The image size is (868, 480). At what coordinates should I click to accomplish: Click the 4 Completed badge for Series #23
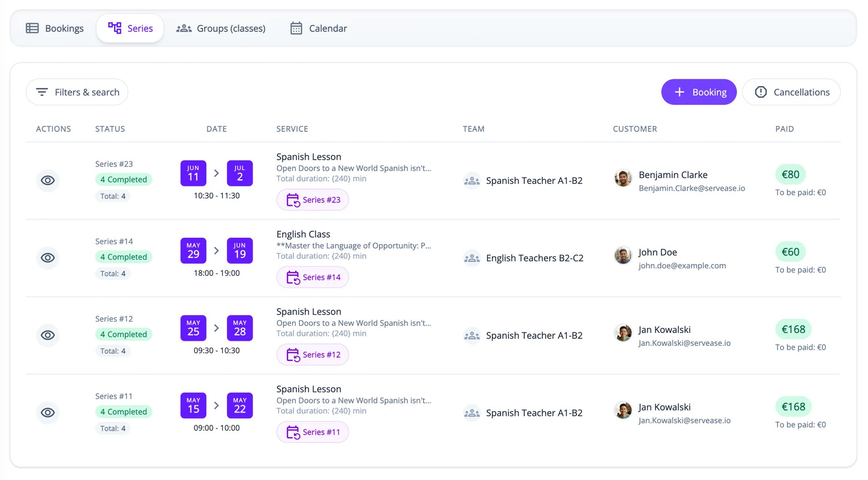pyautogui.click(x=124, y=180)
